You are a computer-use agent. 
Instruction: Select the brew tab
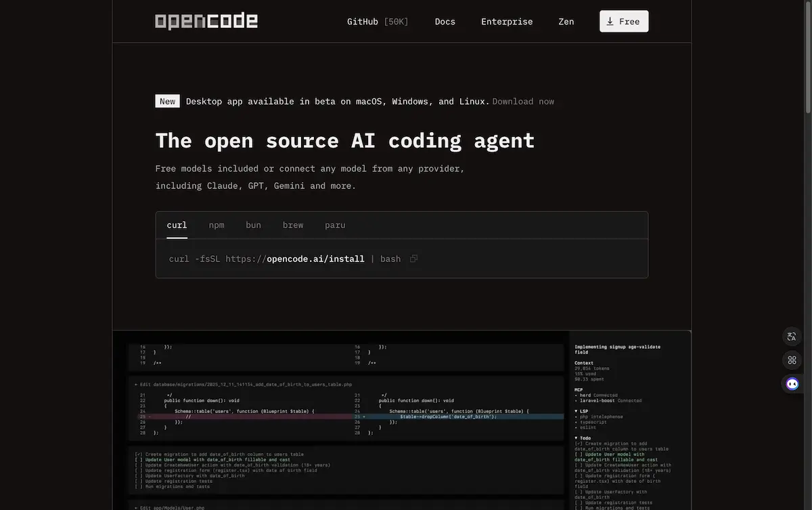pyautogui.click(x=294, y=225)
